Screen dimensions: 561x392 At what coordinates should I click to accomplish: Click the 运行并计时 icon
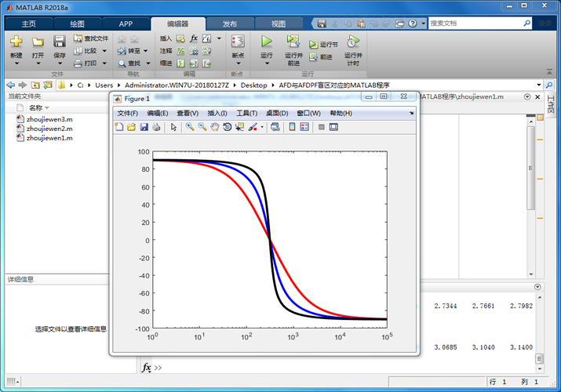[x=353, y=42]
